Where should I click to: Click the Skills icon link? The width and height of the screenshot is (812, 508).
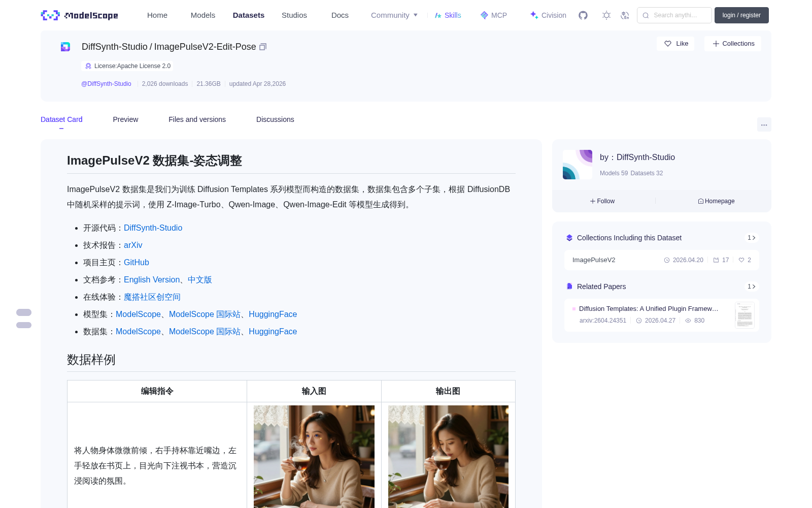coord(438,15)
